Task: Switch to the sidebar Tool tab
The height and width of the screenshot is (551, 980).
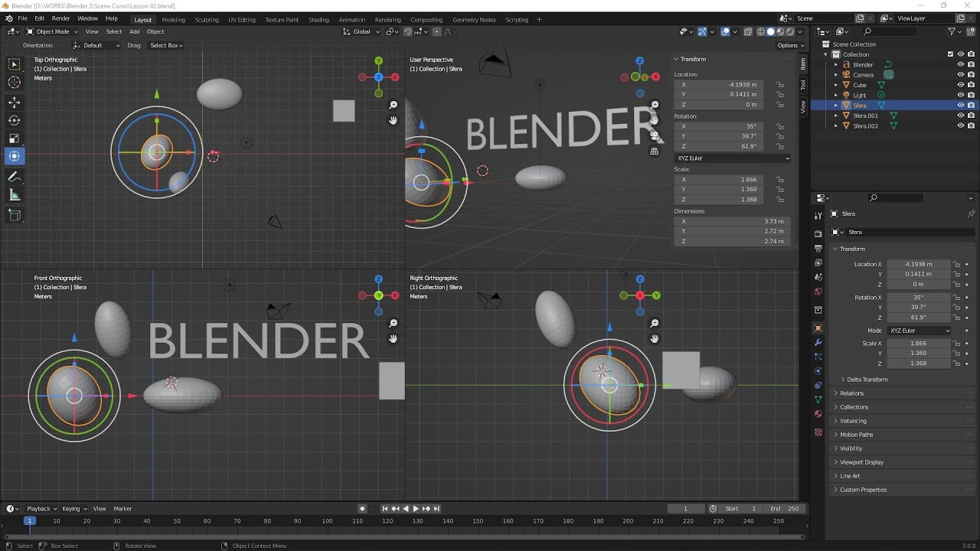Action: (803, 84)
